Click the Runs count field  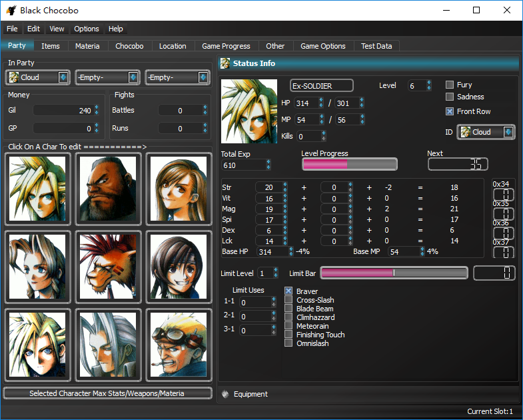180,128
